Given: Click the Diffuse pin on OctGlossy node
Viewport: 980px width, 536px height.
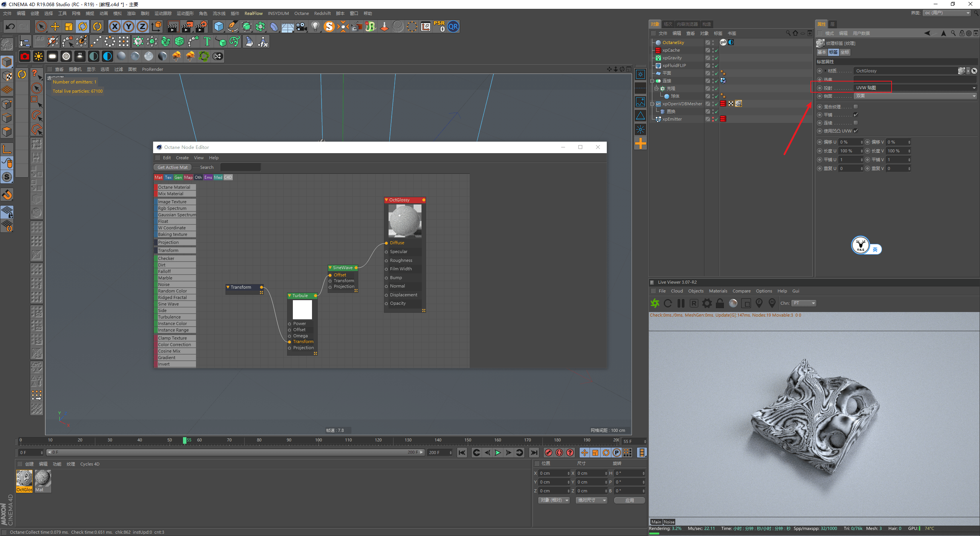Looking at the screenshot, I should (x=386, y=243).
